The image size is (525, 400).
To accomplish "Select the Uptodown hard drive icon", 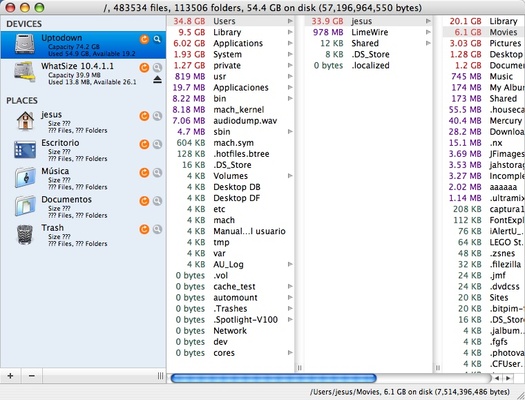I will coord(24,44).
